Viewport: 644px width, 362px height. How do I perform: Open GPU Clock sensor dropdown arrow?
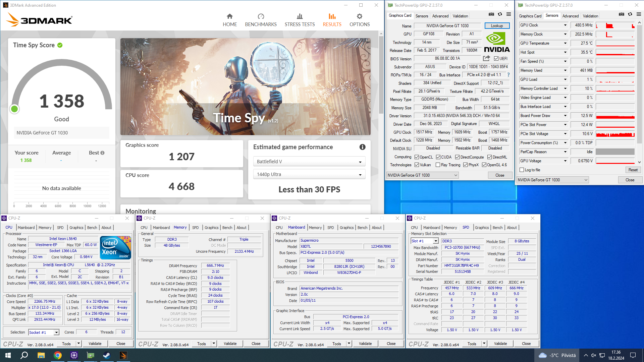(565, 25)
